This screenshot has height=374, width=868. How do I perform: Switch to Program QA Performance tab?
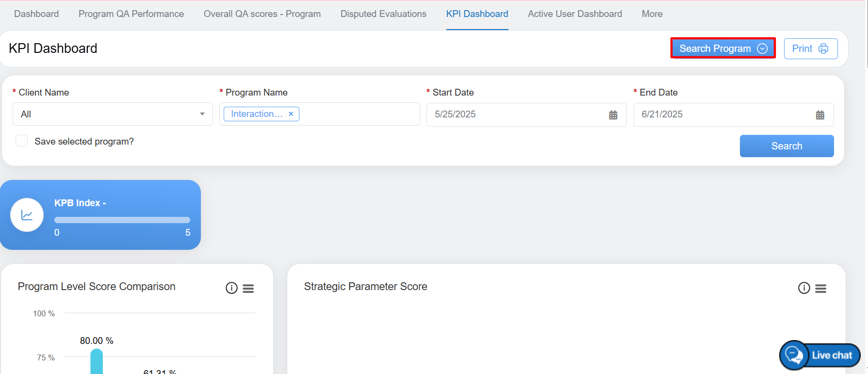pos(131,14)
